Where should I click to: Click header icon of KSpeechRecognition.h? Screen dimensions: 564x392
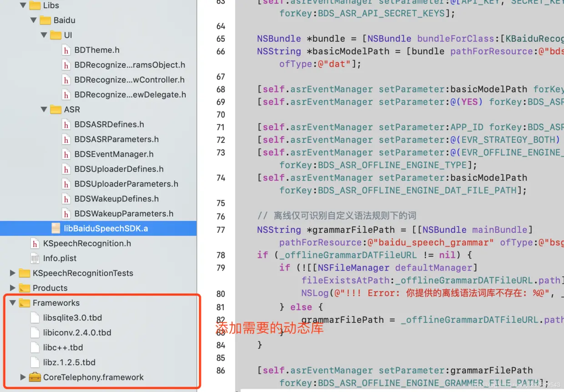pos(35,244)
